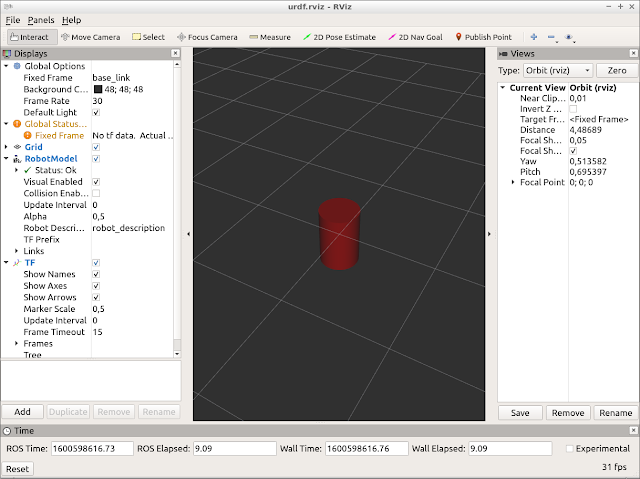Disable the TF display checkbox
The width and height of the screenshot is (640, 479).
tap(96, 263)
